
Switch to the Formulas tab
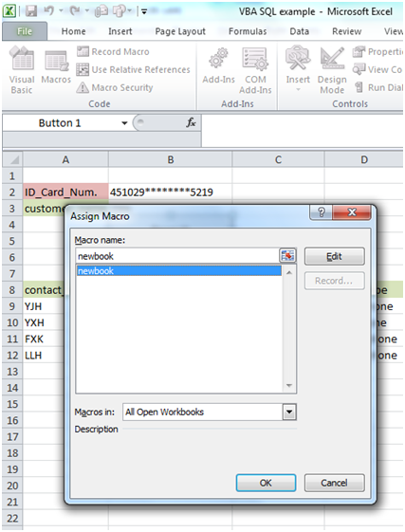248,31
